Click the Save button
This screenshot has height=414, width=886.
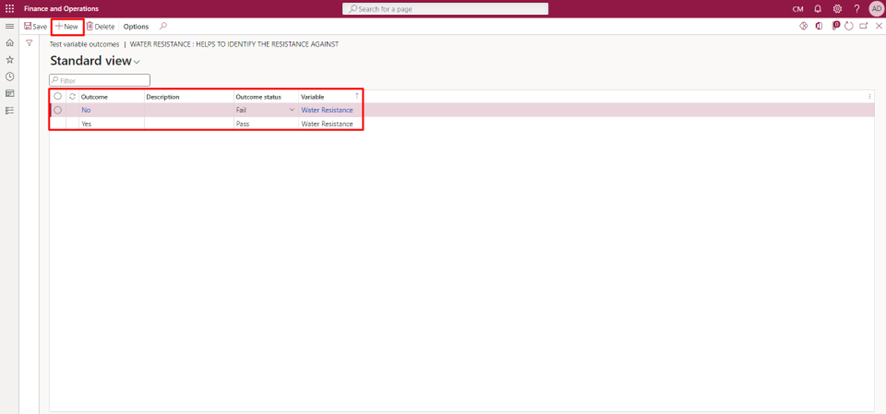36,27
